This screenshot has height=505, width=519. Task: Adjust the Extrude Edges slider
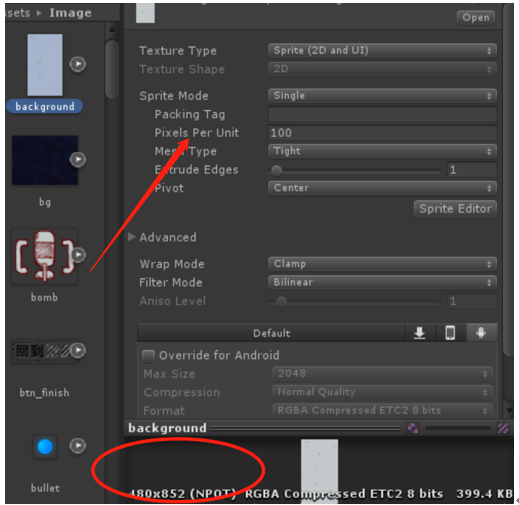point(355,170)
